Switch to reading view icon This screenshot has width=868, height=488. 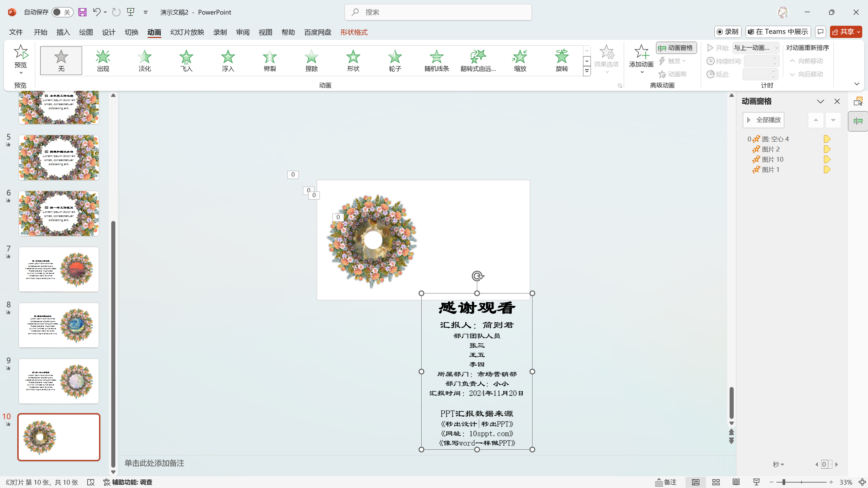[736, 482]
